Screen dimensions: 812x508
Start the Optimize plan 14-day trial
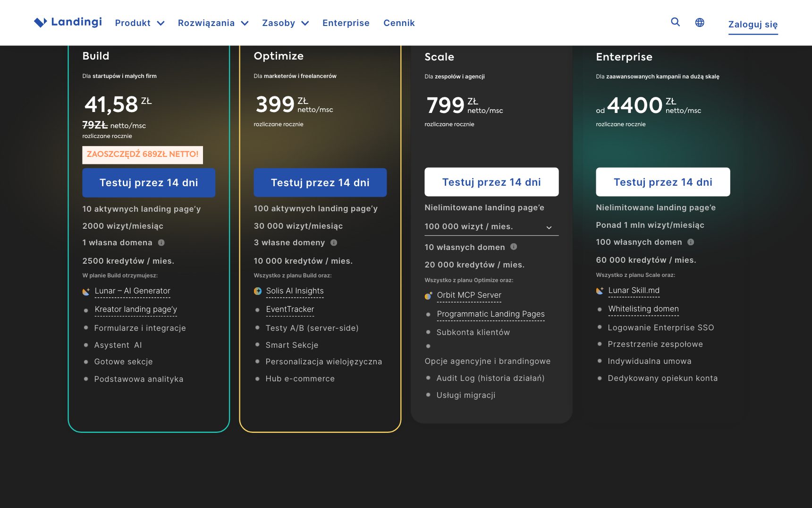[x=320, y=183]
